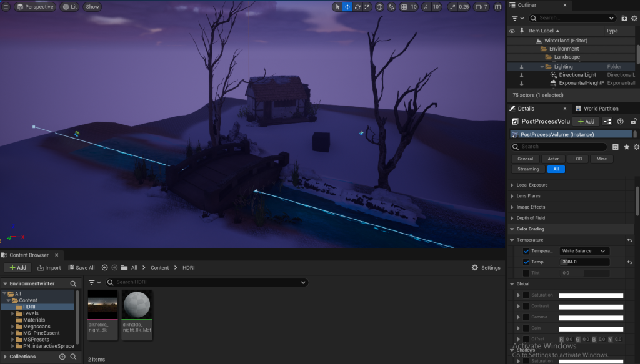Click the Global Contrast white color bar

(591, 307)
